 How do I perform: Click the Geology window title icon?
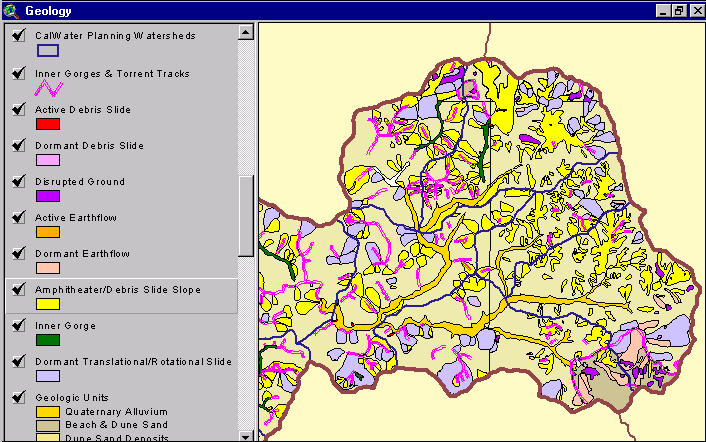tap(11, 11)
